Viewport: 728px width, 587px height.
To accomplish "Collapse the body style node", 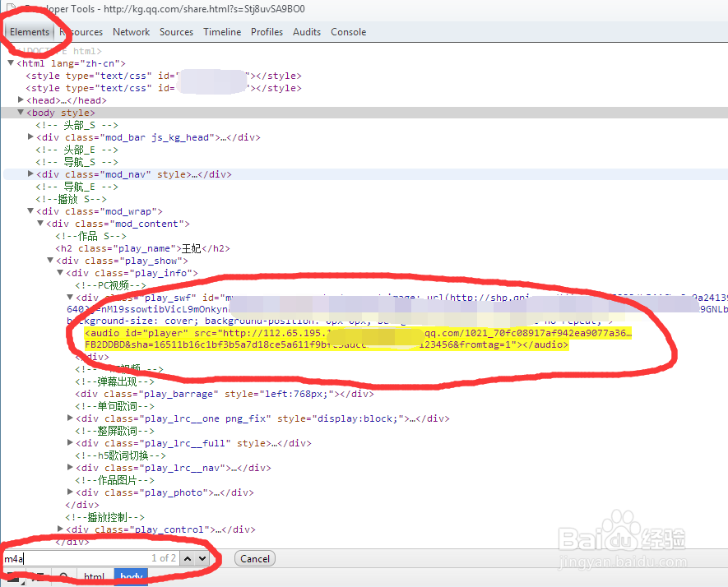I will pyautogui.click(x=21, y=113).
